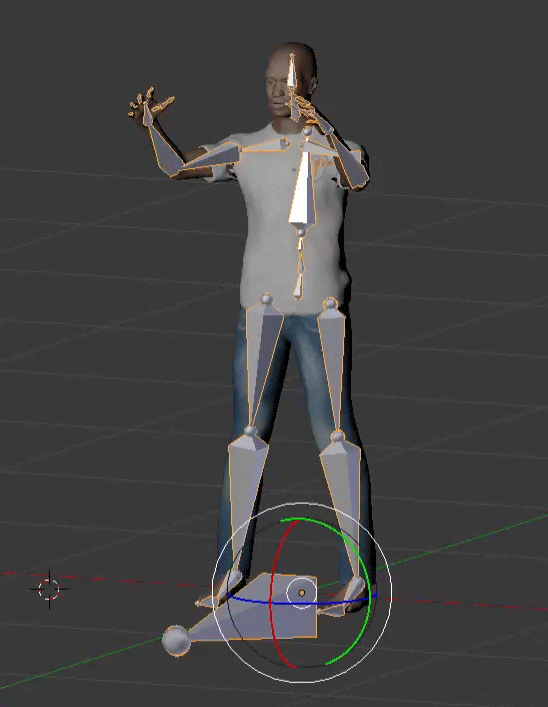The image size is (548, 707).
Task: Select the large chest bone
Action: tap(303, 189)
